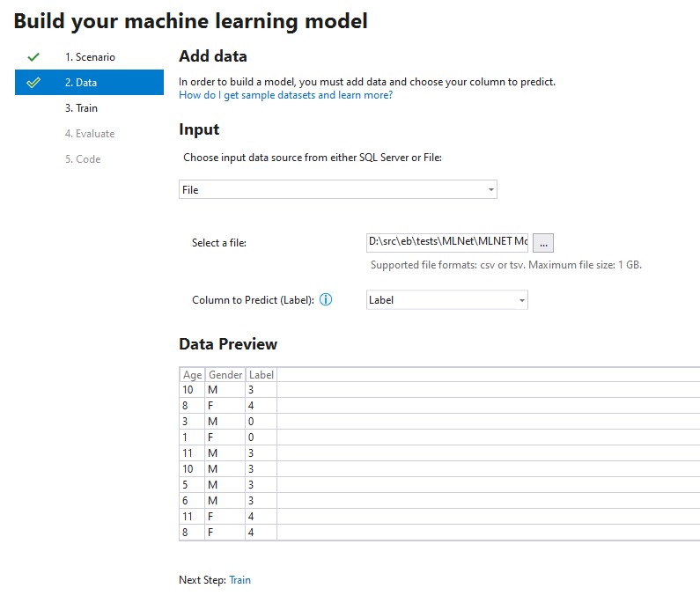This screenshot has height=603, width=700.
Task: Click the browse ellipsis button for file
Action: point(543,243)
